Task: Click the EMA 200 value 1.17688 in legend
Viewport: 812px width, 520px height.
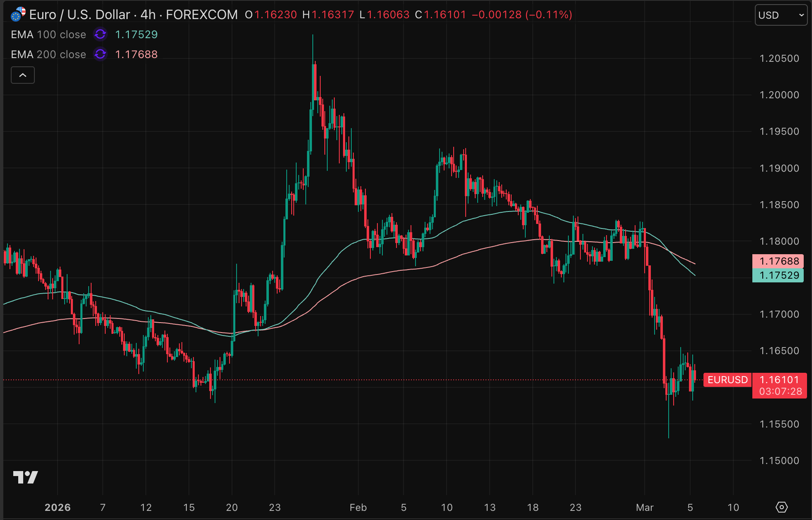Action: 136,54
